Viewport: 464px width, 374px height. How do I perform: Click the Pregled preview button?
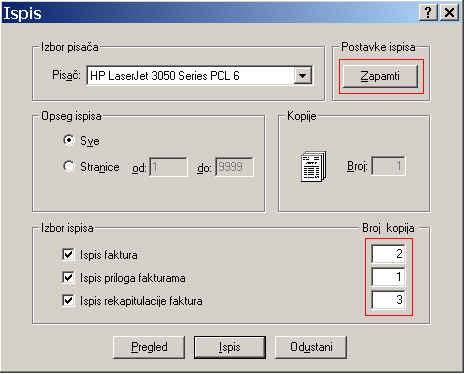point(149,347)
